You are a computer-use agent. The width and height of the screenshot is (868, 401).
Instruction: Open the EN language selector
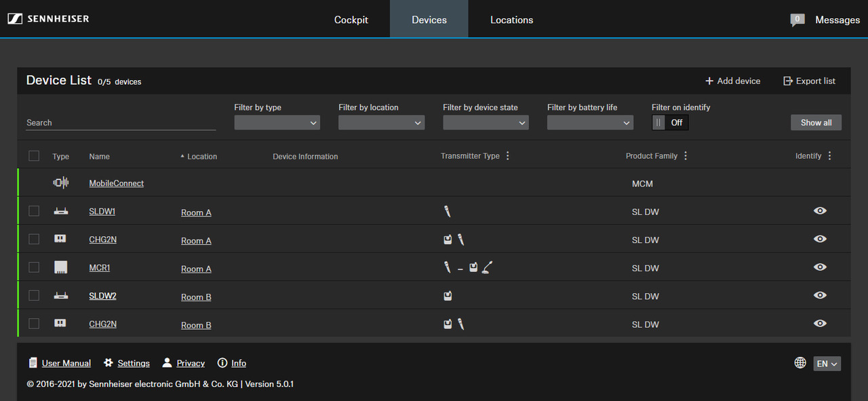[x=827, y=364]
